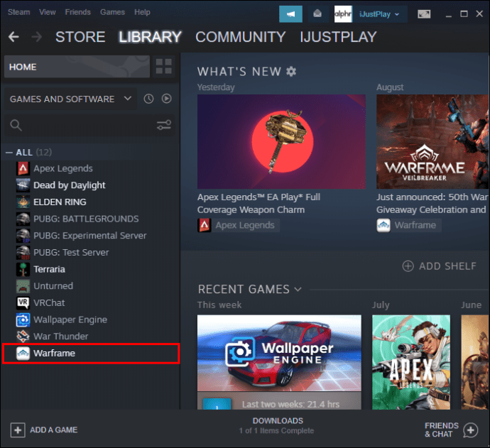
Task: Switch to the STORE tab
Action: click(x=80, y=37)
